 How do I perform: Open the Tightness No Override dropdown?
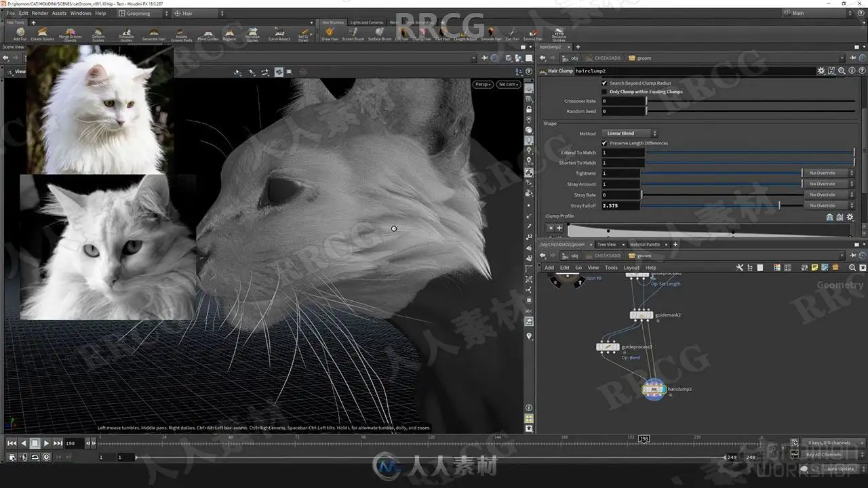828,173
